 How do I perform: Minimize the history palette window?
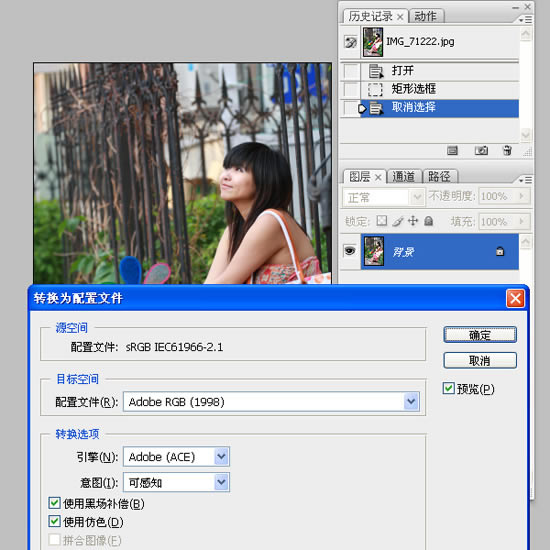pos(515,7)
